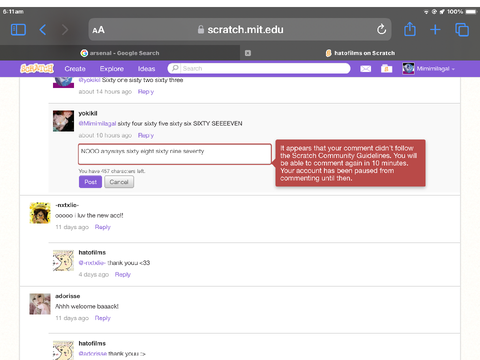Reply to adorisse's welcome comment
480x360 pixels.
[102, 318]
